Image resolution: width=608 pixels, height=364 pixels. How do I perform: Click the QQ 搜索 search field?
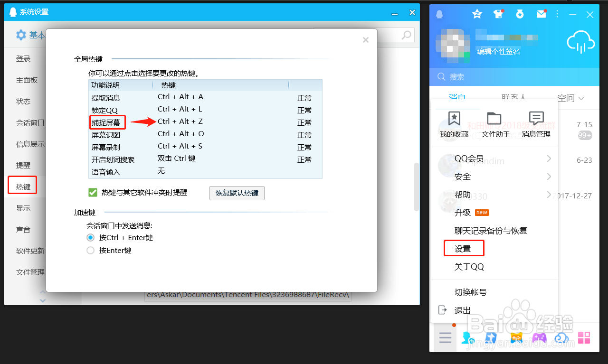tap(514, 76)
